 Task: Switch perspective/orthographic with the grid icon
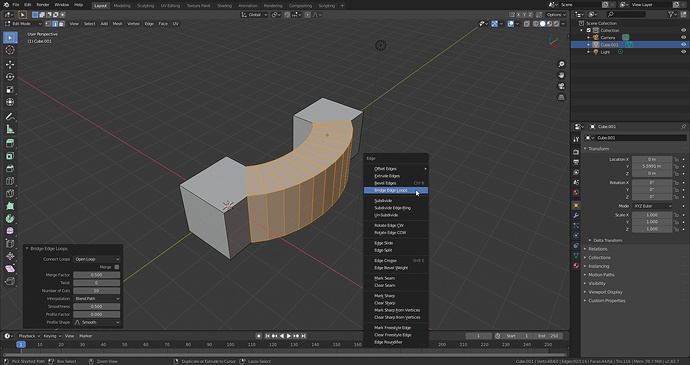[561, 97]
